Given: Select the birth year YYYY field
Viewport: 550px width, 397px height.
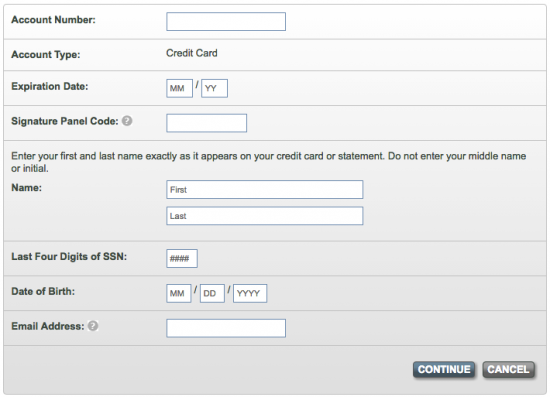Looking at the screenshot, I should click(x=250, y=294).
